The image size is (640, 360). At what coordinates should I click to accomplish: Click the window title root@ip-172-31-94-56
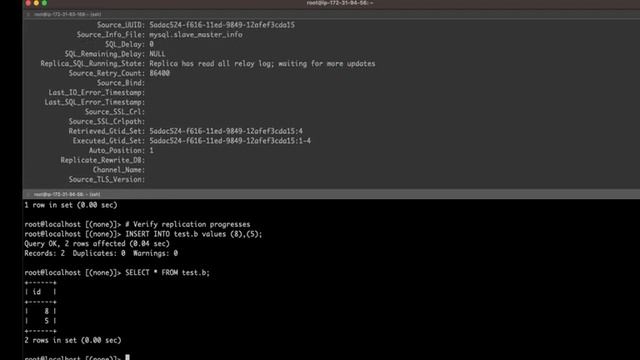340,3
